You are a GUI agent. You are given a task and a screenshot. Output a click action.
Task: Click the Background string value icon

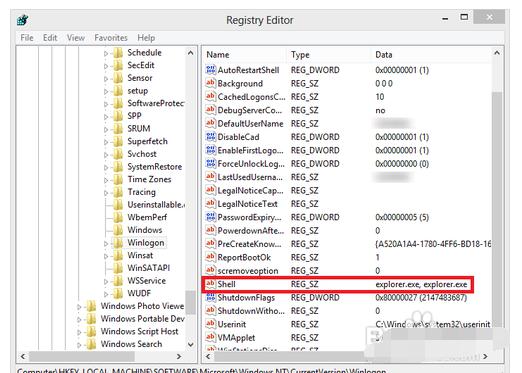click(211, 83)
